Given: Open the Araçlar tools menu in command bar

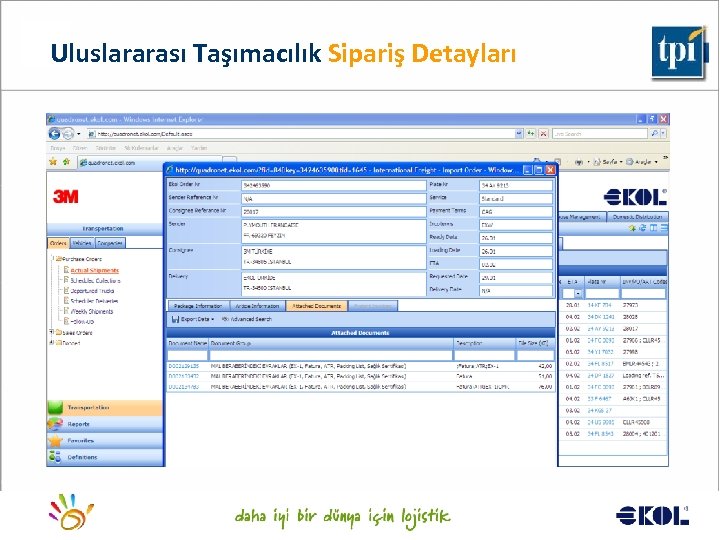Looking at the screenshot, I should pyautogui.click(x=642, y=162).
